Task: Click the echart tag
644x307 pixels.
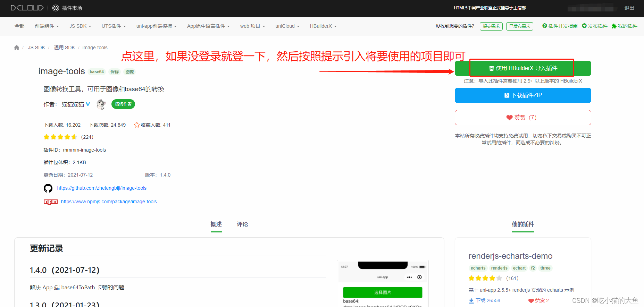Action: 519,268
